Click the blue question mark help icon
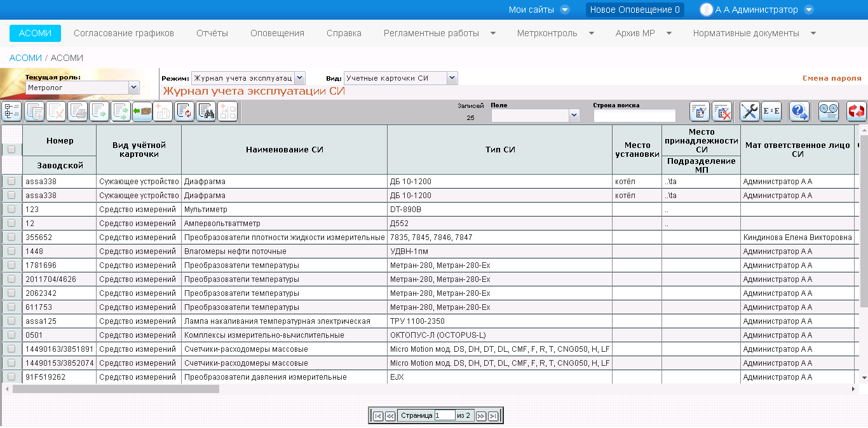The image size is (868, 428). 799,112
